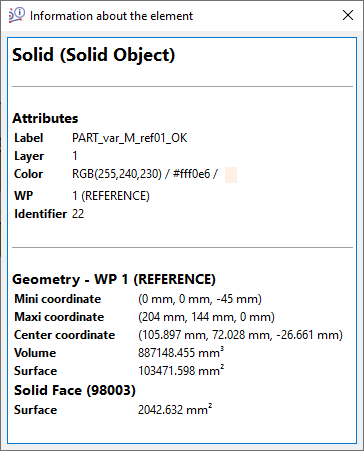This screenshot has height=451, width=364.
Task: Select the Solid (Solid Object) heading
Action: 94,55
